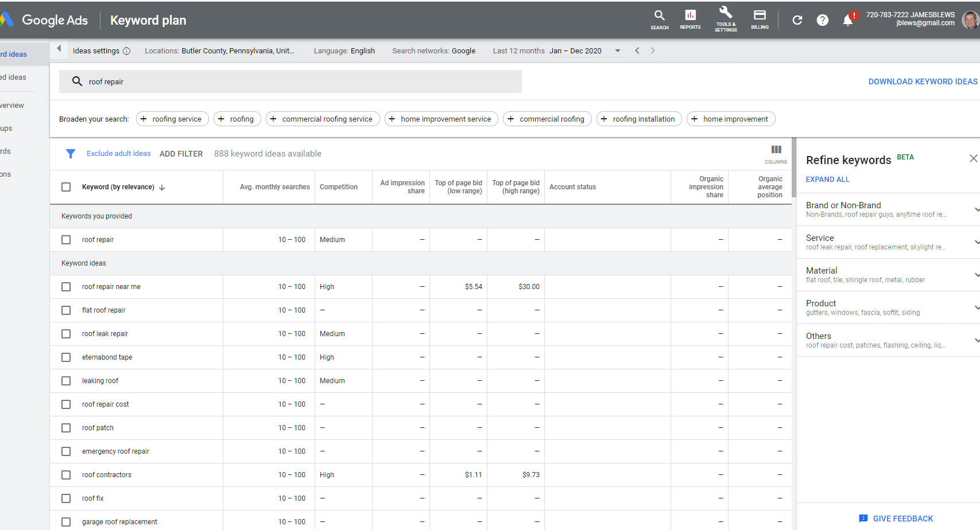This screenshot has height=530, width=980.
Task: Open the Billing icon
Action: pyautogui.click(x=760, y=20)
